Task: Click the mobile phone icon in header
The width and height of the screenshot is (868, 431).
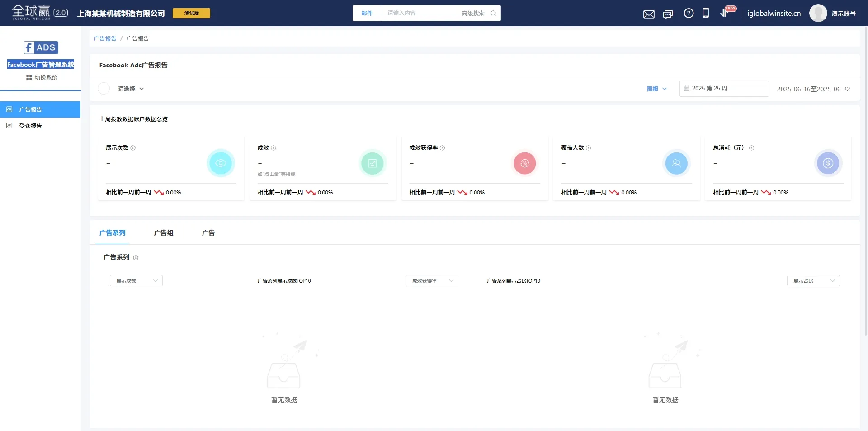Action: tap(706, 13)
